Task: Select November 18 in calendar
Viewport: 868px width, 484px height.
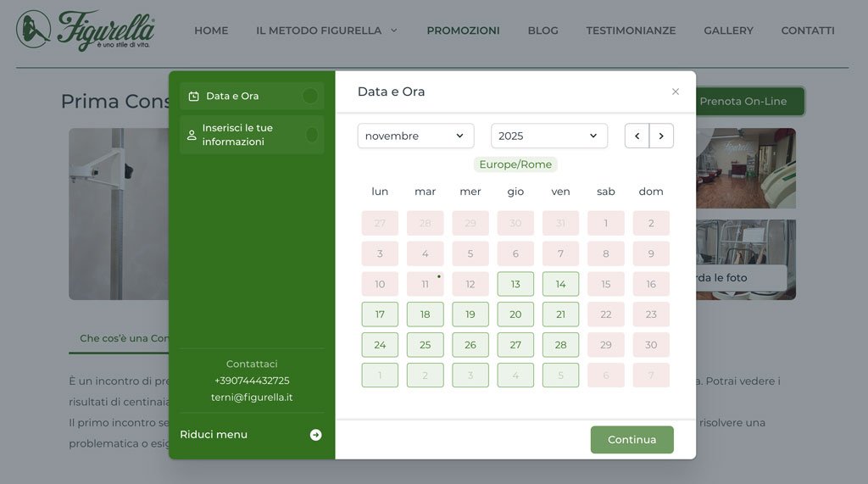Action: point(426,314)
